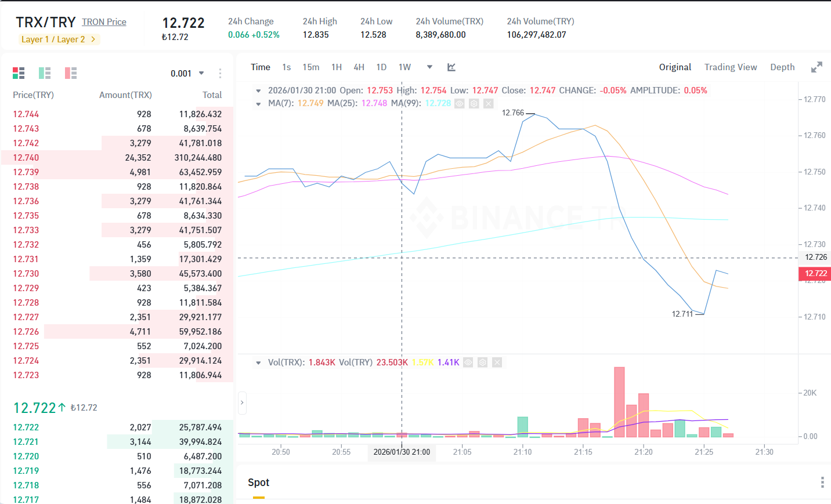Collapse the MA indicator legend arrow

click(258, 104)
